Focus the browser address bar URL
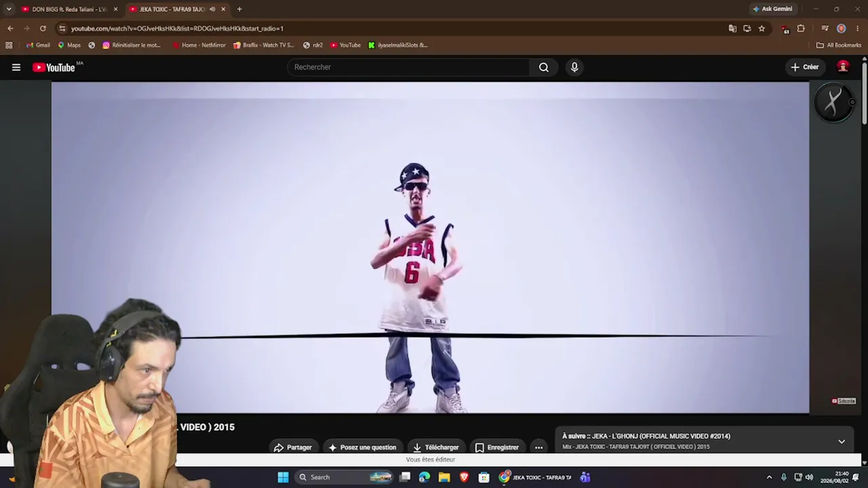 point(177,28)
